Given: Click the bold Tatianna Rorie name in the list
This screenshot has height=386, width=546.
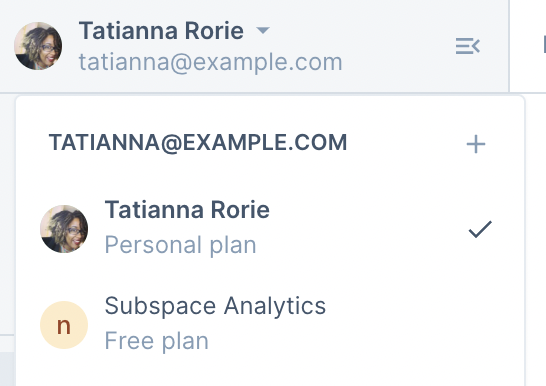Looking at the screenshot, I should click(187, 210).
